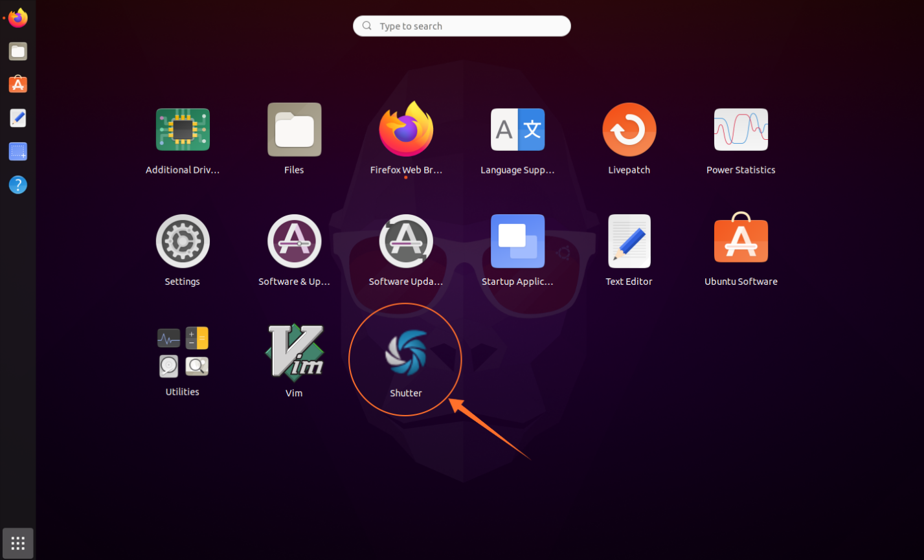Launch Livepatch app

[x=629, y=129]
